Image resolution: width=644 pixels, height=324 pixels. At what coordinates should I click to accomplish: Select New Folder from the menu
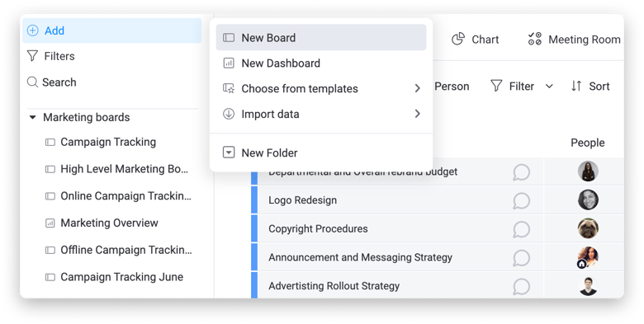(321, 153)
